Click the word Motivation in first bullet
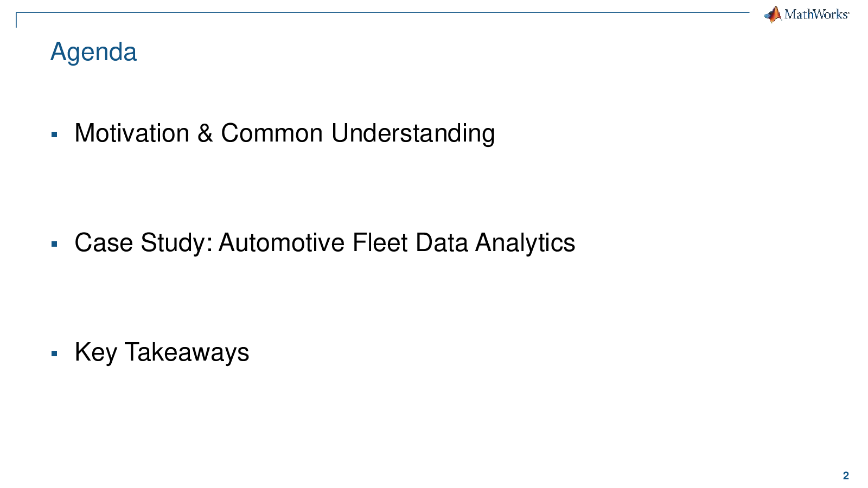Screen dimensions: 868x488 click(132, 133)
